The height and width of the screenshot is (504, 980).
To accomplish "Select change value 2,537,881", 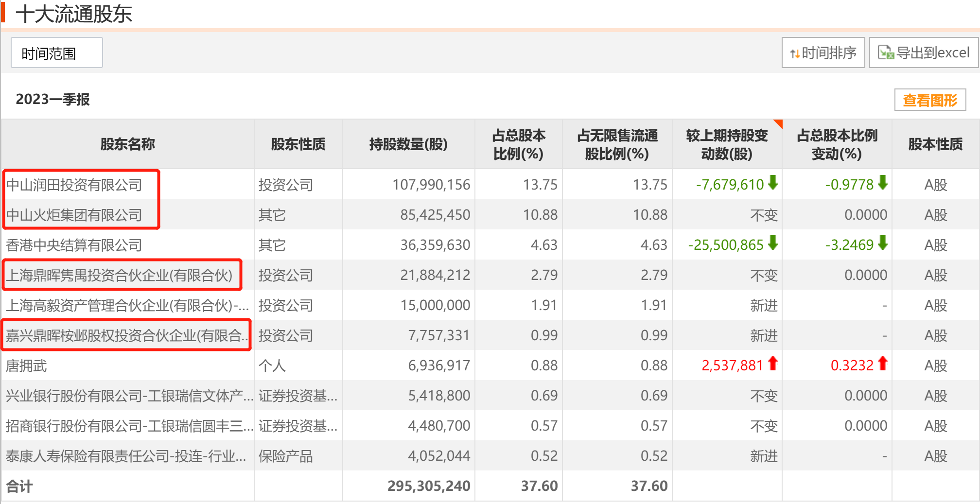I will [x=732, y=365].
